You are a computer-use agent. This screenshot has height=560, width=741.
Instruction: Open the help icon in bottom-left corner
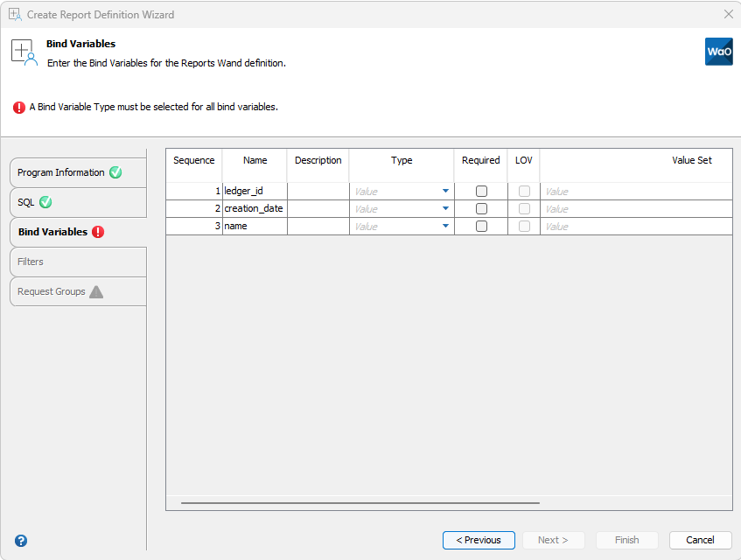[20, 541]
